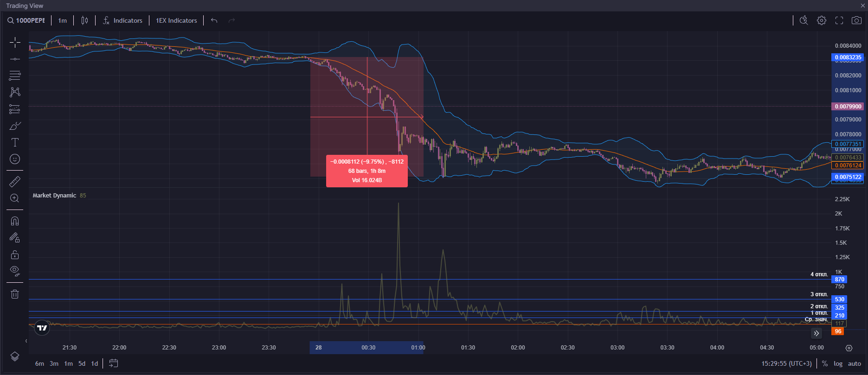
Task: Click the 1000PEPE symbol search field
Action: pyautogui.click(x=27, y=20)
